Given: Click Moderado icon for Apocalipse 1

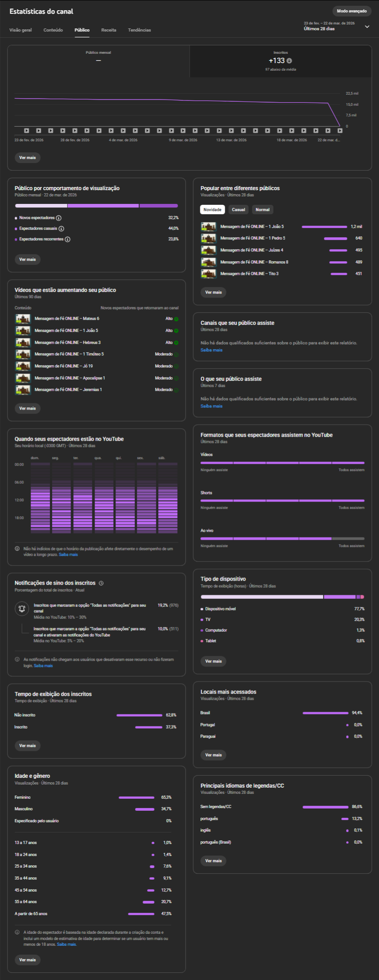Looking at the screenshot, I should coord(176,378).
